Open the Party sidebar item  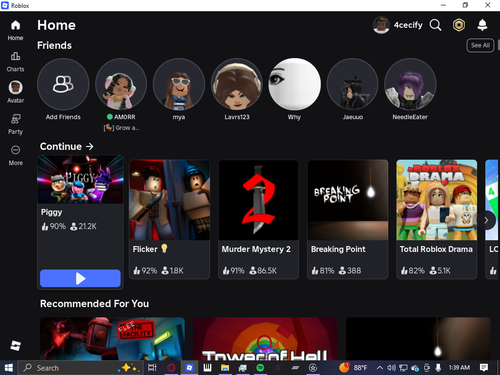pos(15,124)
